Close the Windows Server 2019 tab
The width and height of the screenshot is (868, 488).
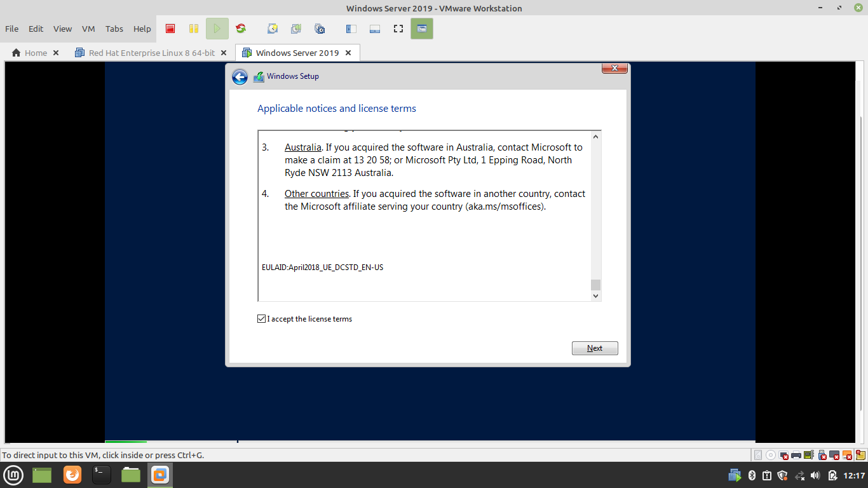pos(348,53)
